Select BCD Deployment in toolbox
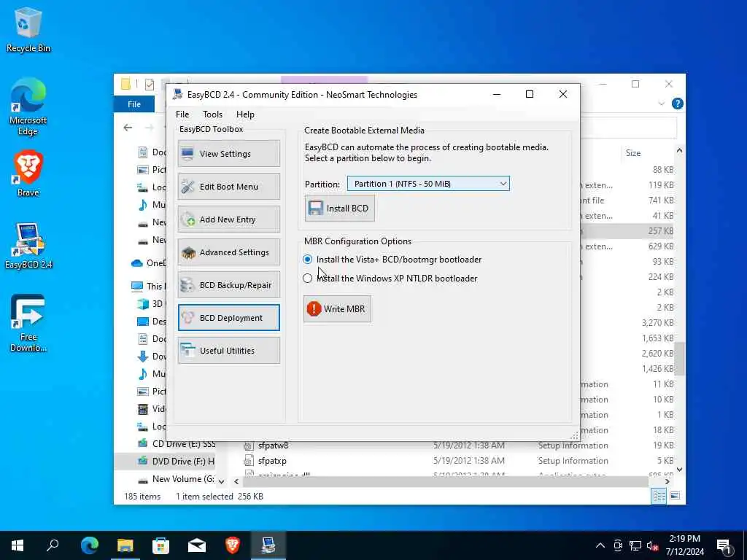Screen dimensions: 747x560 [x=228, y=318]
